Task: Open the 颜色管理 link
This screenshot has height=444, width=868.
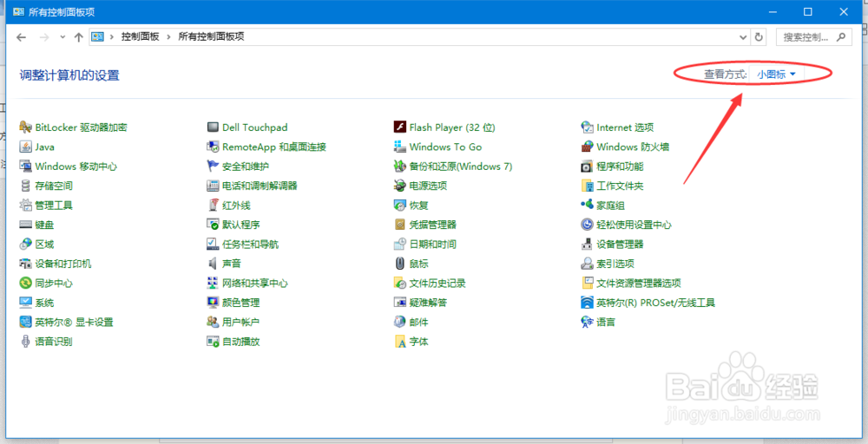Action: [x=240, y=303]
